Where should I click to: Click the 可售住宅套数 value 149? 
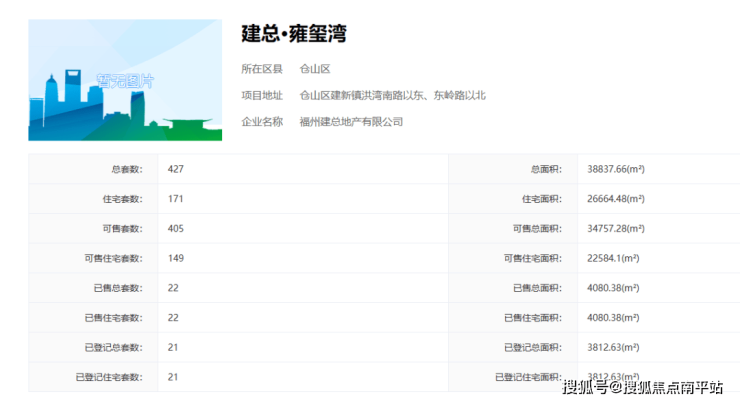point(176,258)
